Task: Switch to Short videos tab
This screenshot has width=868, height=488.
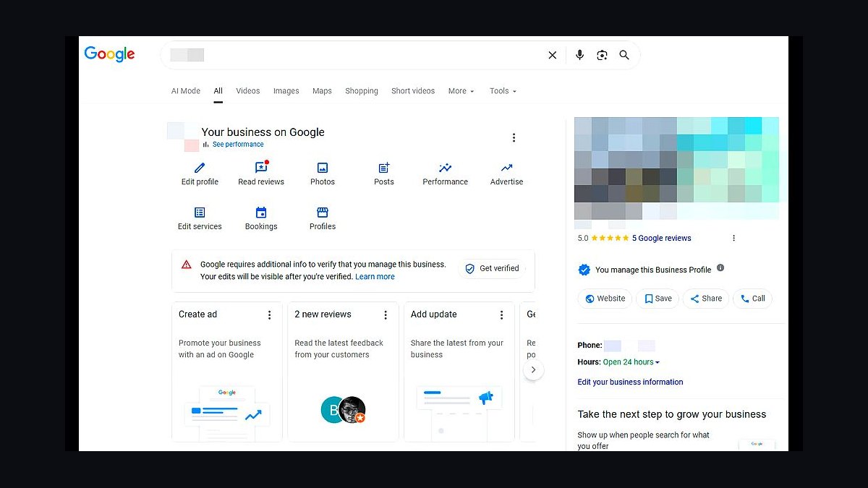Action: (413, 91)
